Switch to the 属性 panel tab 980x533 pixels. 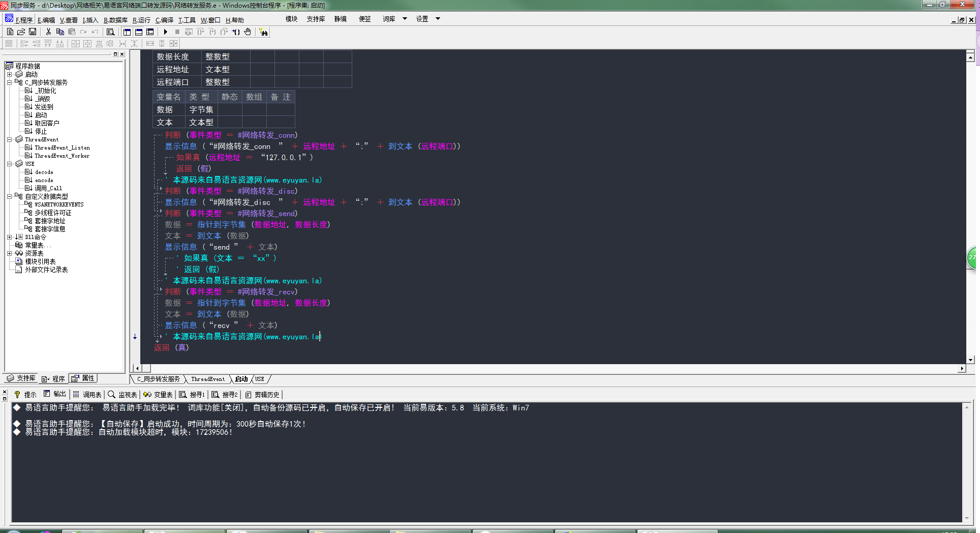coord(83,378)
